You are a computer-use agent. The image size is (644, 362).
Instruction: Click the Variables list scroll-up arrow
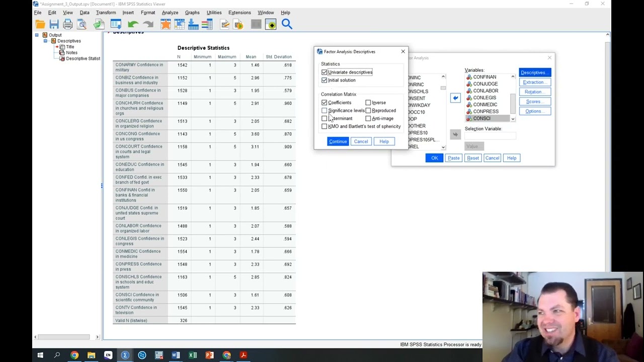pyautogui.click(x=513, y=76)
